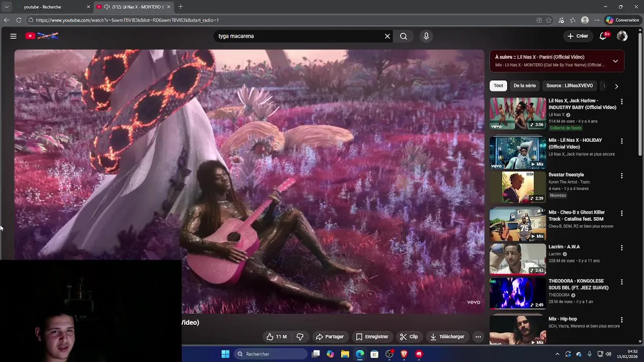
Task: Open options for Catalina mix
Action: click(622, 213)
